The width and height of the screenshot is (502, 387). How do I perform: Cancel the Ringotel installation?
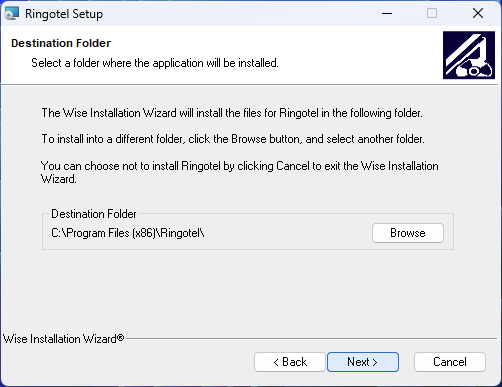click(450, 362)
